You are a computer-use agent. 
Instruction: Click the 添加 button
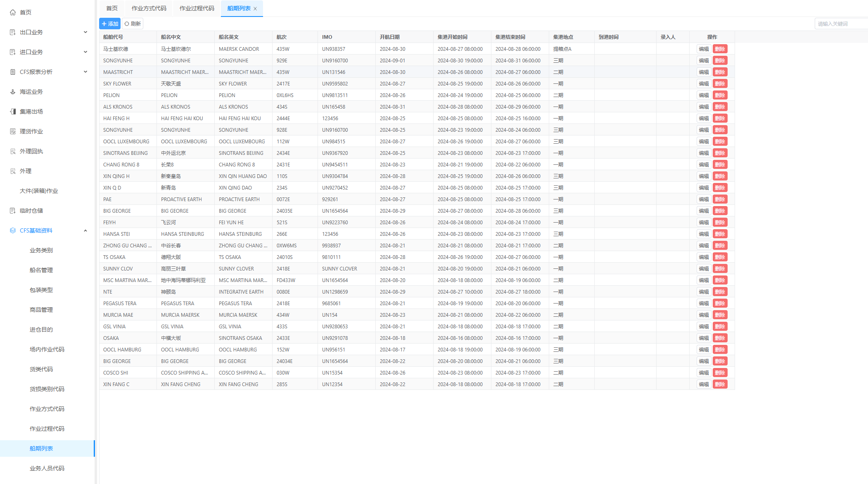(110, 24)
